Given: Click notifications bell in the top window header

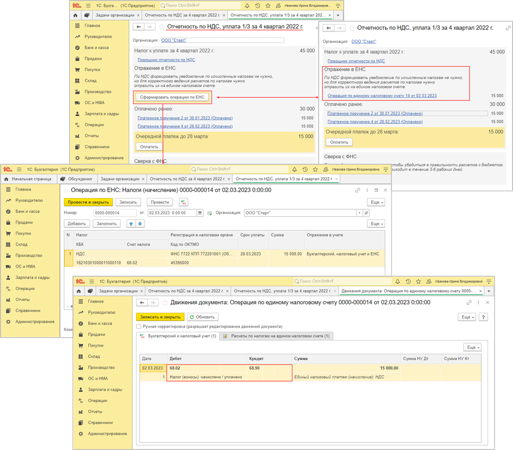Looking at the screenshot, I should (x=247, y=6).
